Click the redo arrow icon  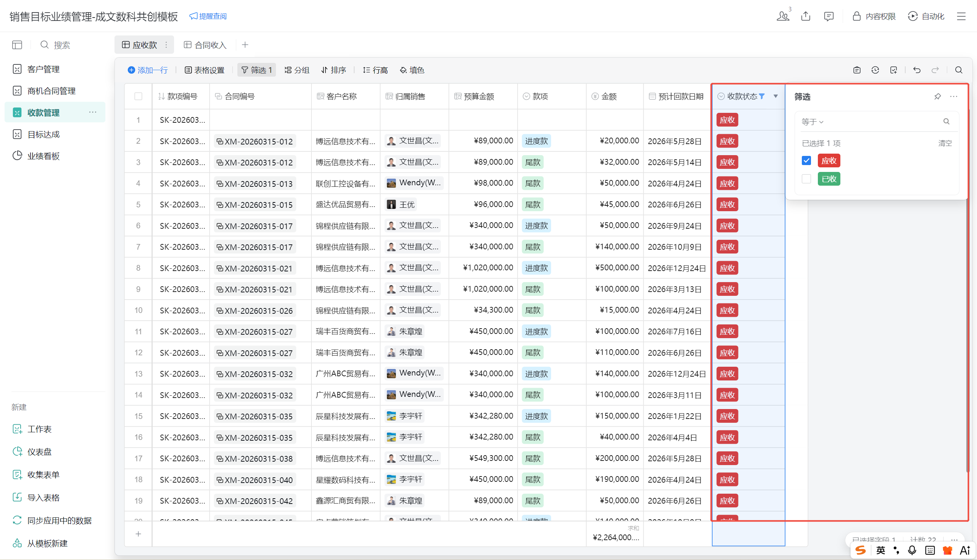pyautogui.click(x=935, y=70)
